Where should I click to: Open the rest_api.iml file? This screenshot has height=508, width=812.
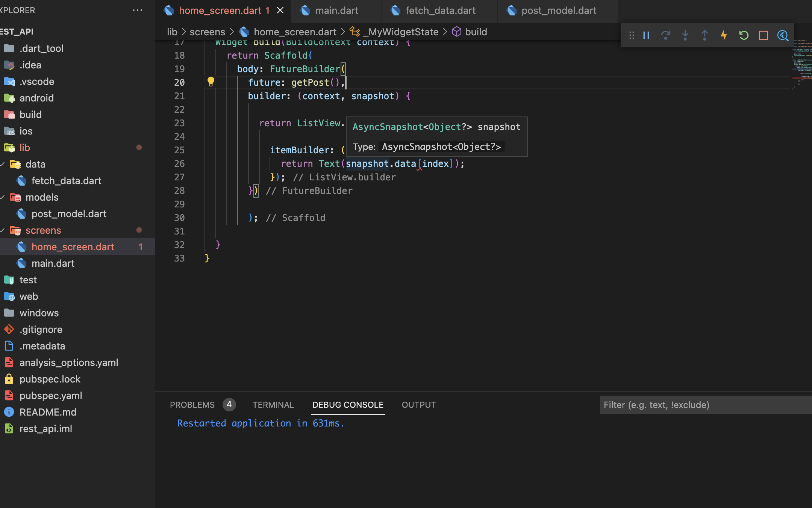coord(77,429)
